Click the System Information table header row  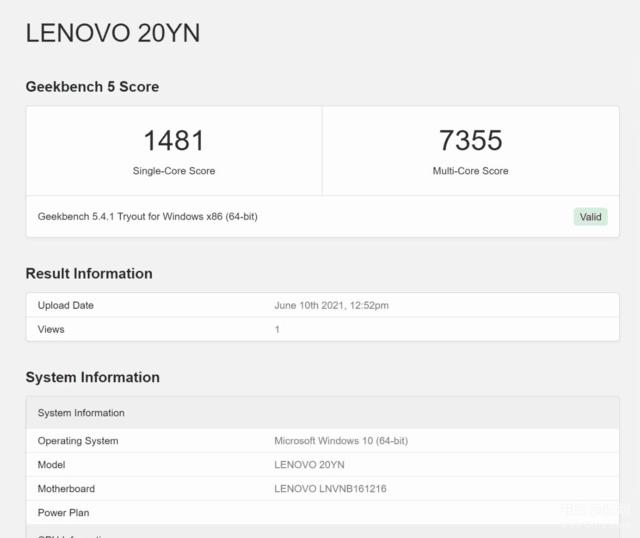tap(322, 413)
